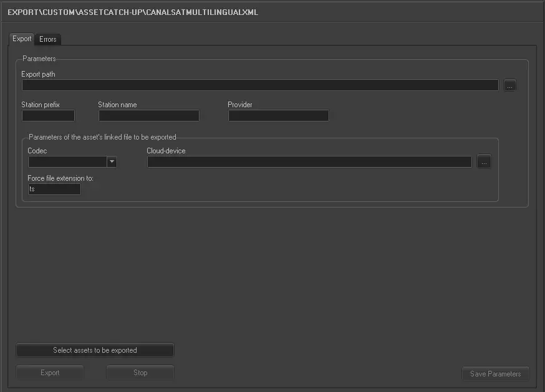545x392 pixels.
Task: Select the Export tab
Action: point(22,39)
